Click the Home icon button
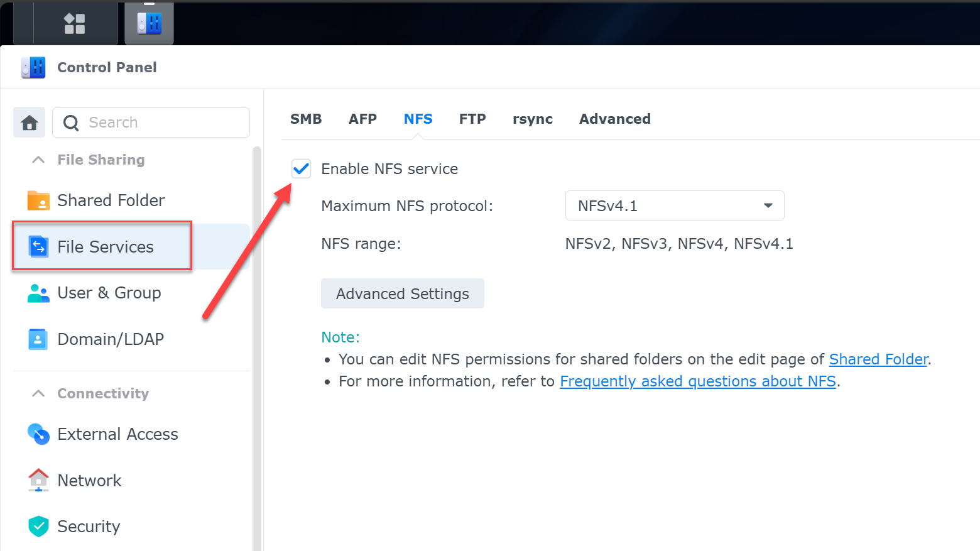 30,123
